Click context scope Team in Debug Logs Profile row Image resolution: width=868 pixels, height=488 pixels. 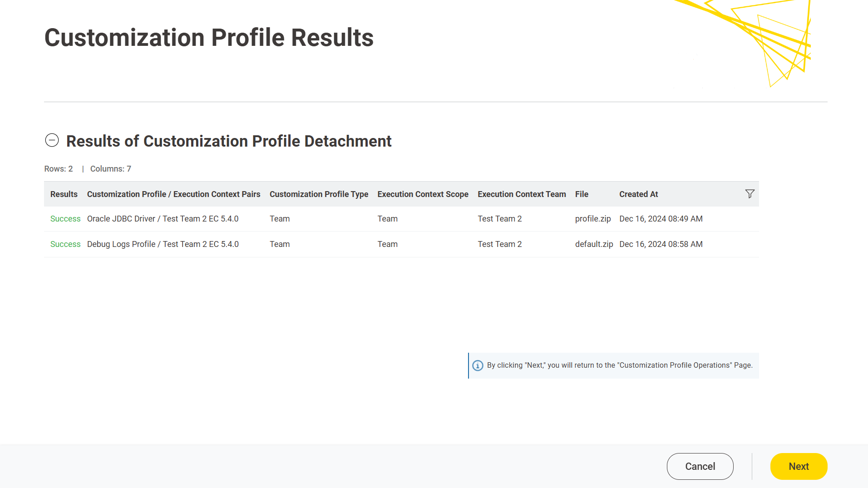coord(388,244)
